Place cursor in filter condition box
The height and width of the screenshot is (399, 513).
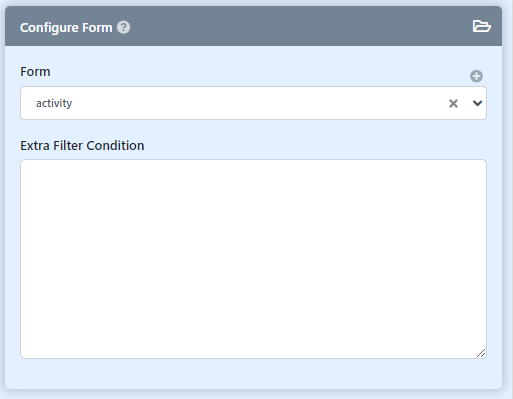(x=253, y=259)
